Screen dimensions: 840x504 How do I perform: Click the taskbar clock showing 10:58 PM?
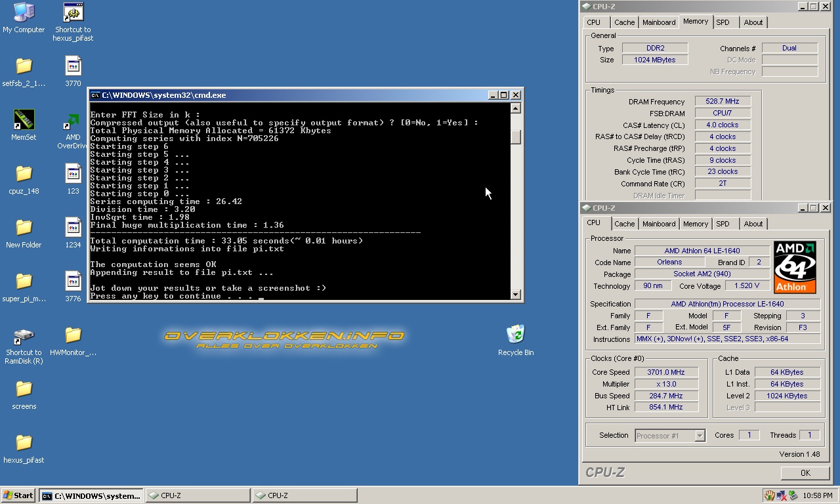tap(817, 495)
